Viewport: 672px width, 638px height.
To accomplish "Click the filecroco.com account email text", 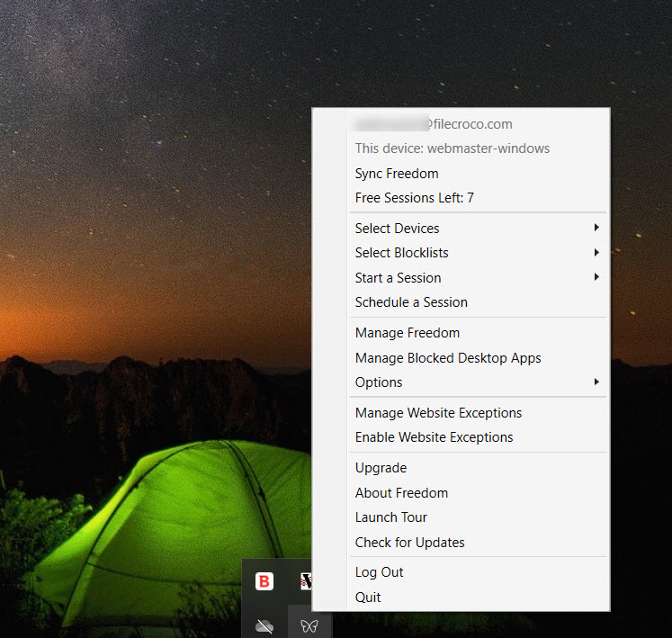I will pos(434,124).
